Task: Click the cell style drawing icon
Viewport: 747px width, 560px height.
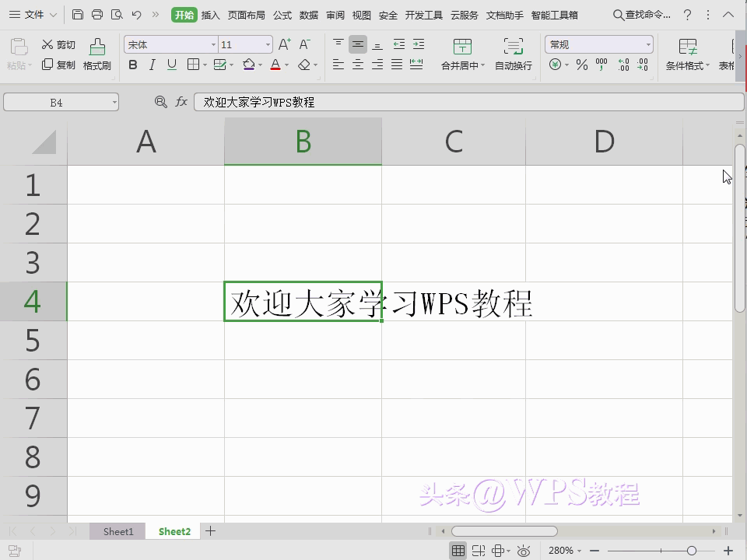Action: pos(219,65)
